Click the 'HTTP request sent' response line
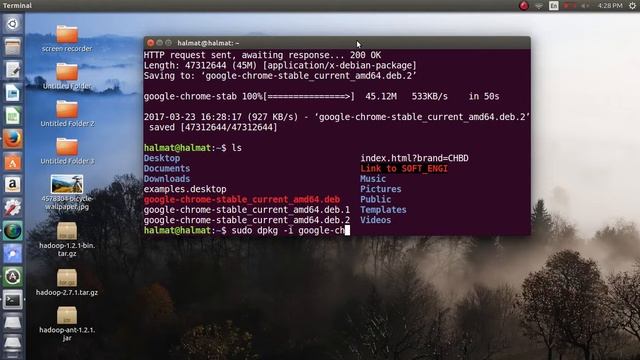The width and height of the screenshot is (640, 360). point(262,55)
